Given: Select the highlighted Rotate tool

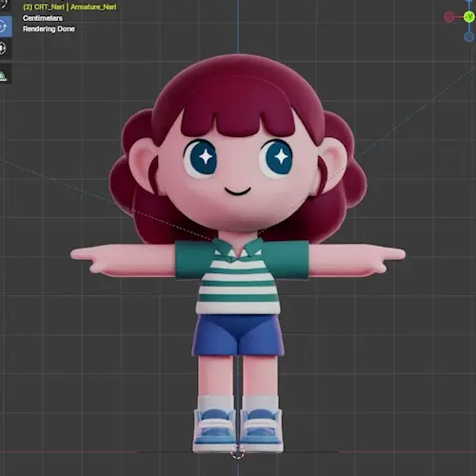Looking at the screenshot, I should 5,26.
